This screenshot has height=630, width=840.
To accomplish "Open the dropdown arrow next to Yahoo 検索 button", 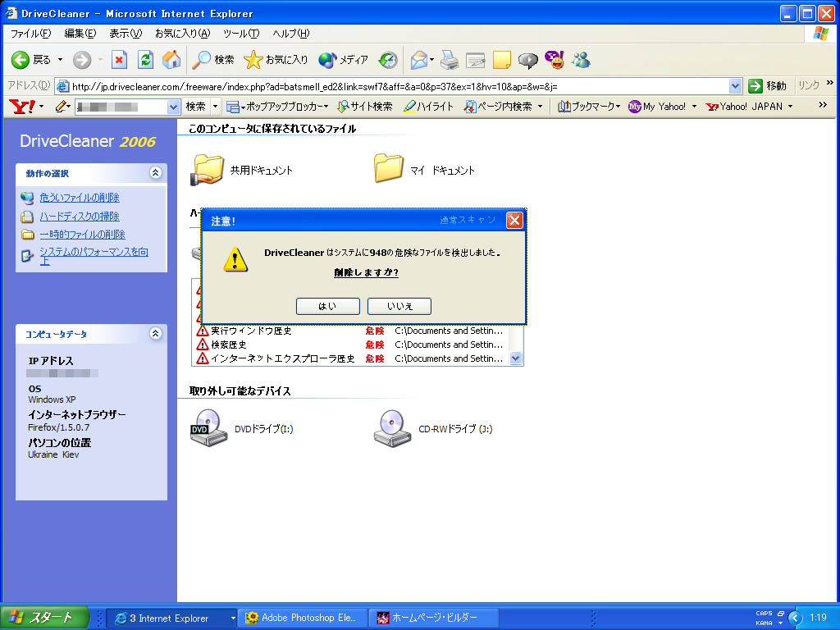I will click(216, 107).
